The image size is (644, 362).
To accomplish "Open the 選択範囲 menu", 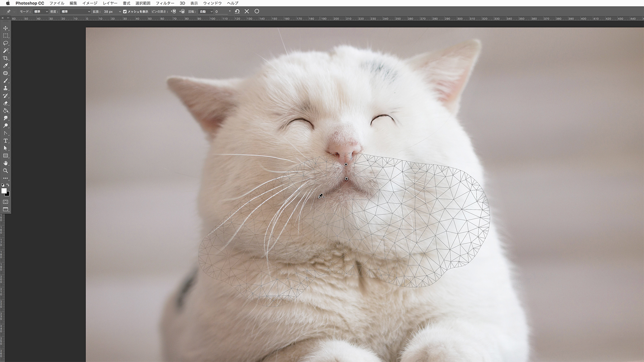I will (x=143, y=3).
